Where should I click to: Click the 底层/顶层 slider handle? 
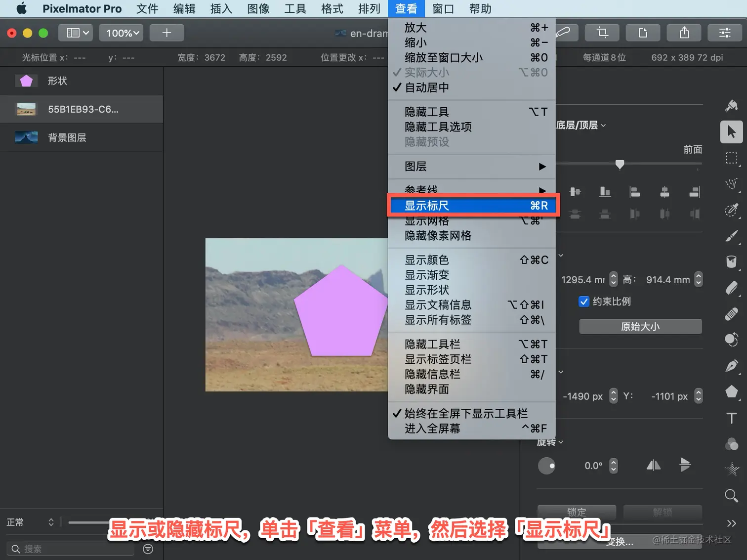click(x=620, y=164)
